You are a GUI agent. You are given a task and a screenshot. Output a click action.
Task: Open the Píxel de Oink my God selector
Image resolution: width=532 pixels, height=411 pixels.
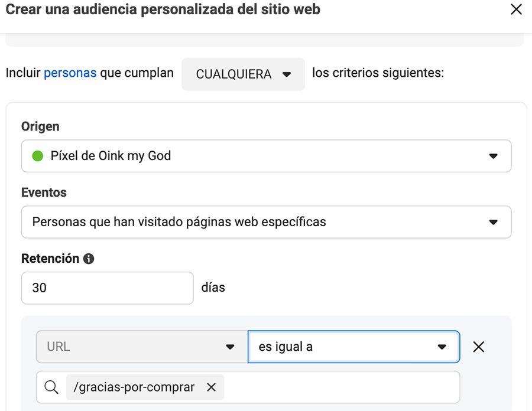point(266,156)
